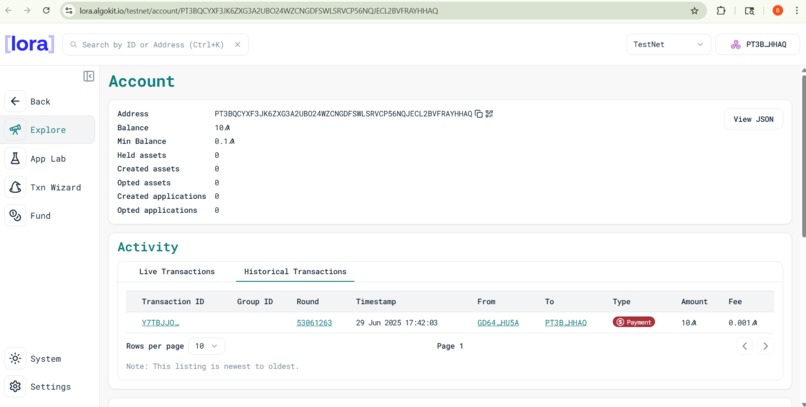Open browser extensions puzzle icon
Viewport: 806px width, 407px height.
pyautogui.click(x=721, y=10)
